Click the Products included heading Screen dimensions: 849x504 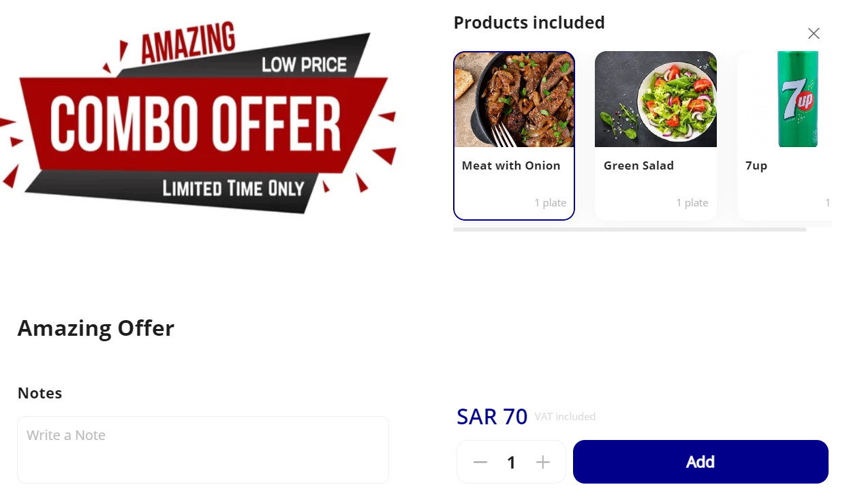coord(529,22)
